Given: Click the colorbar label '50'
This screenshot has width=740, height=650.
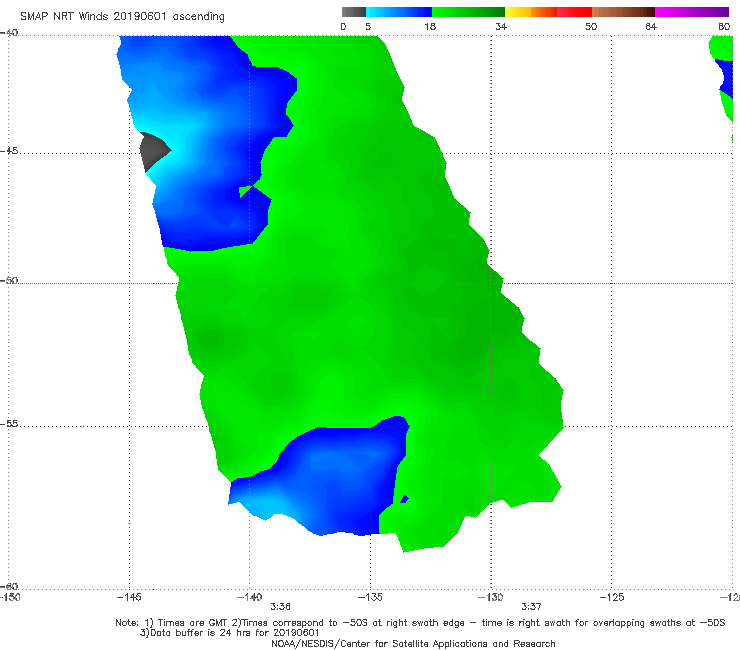Looking at the screenshot, I should pos(591,26).
